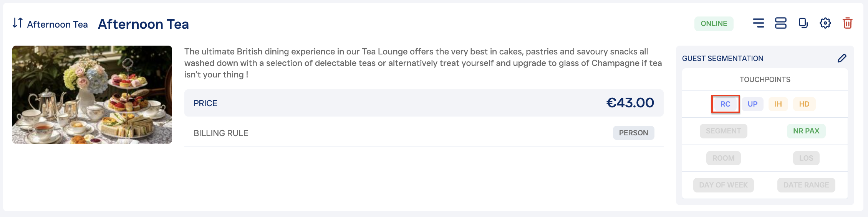Click the ONLINE status badge
868x217 pixels.
714,24
